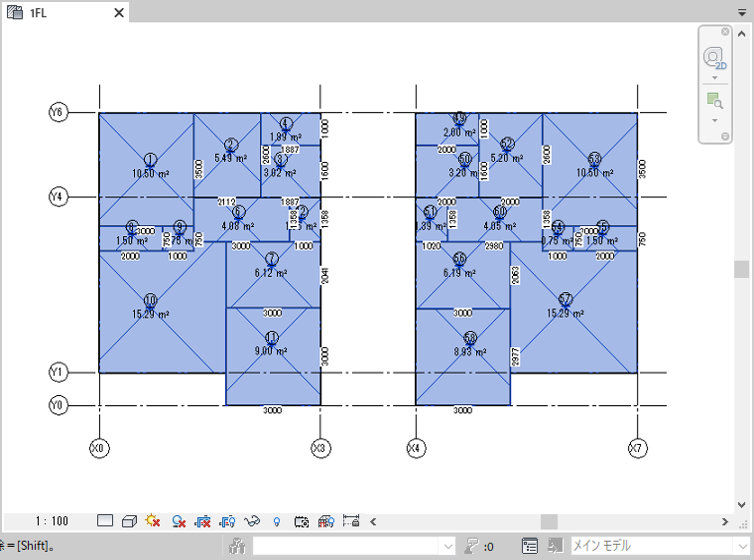This screenshot has height=560, width=754.
Task: Toggle the shadows off icon
Action: (178, 522)
